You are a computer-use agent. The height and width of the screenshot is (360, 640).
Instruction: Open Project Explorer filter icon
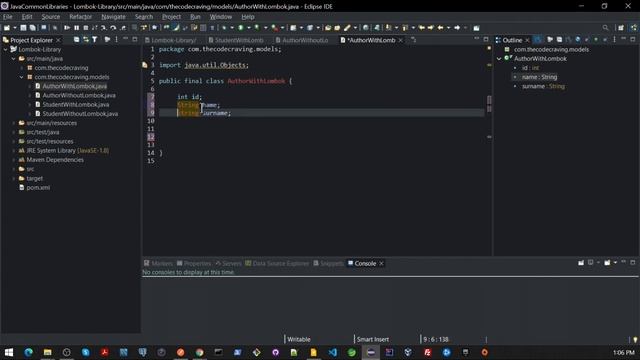pyautogui.click(x=95, y=40)
